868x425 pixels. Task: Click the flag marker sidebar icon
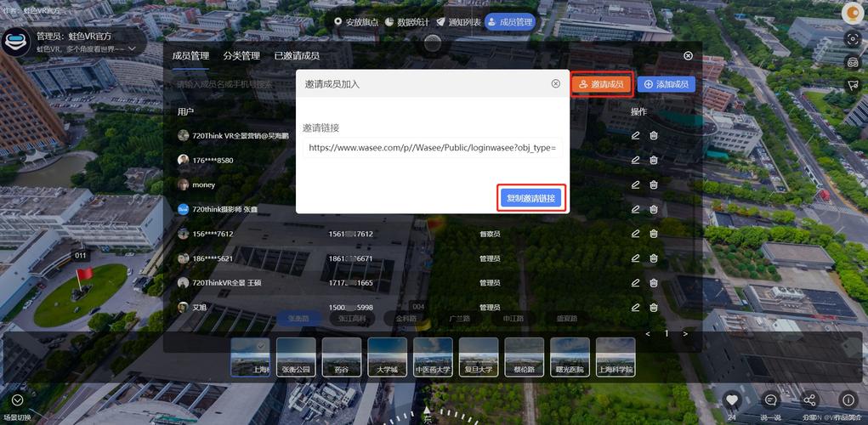point(853,85)
